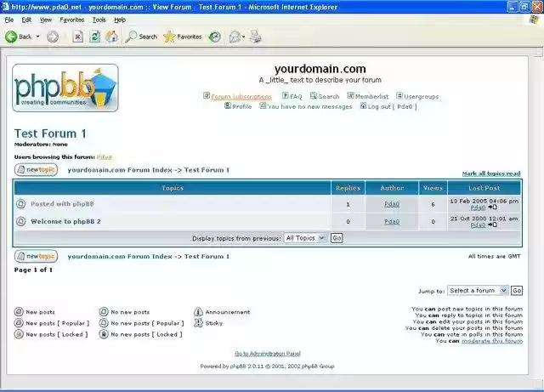Click the lower new topic button
Image resolution: width=544 pixels, height=392 pixels.
pyautogui.click(x=36, y=256)
